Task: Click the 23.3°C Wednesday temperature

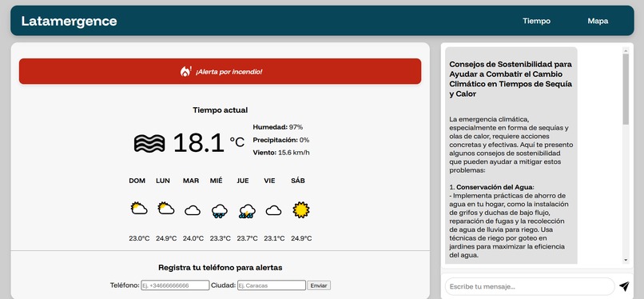Action: click(221, 238)
